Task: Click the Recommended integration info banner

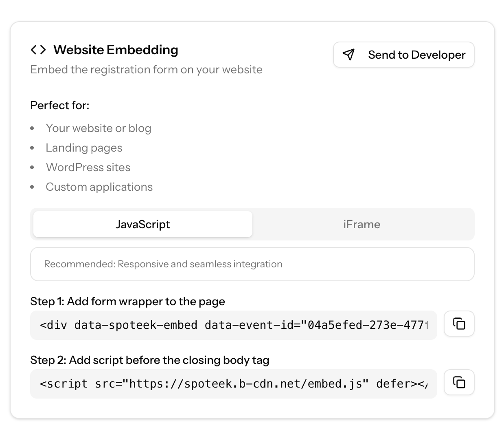Action: pyautogui.click(x=252, y=264)
